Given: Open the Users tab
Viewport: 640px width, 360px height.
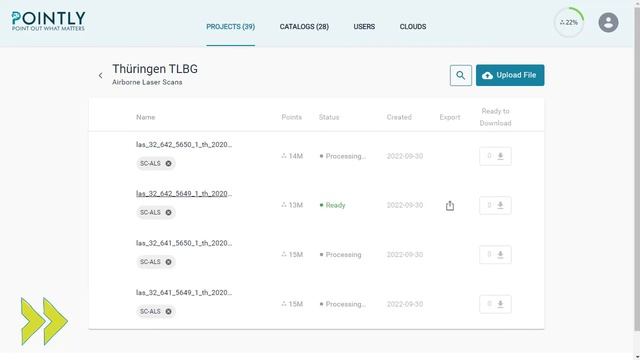Looking at the screenshot, I should coord(364,27).
